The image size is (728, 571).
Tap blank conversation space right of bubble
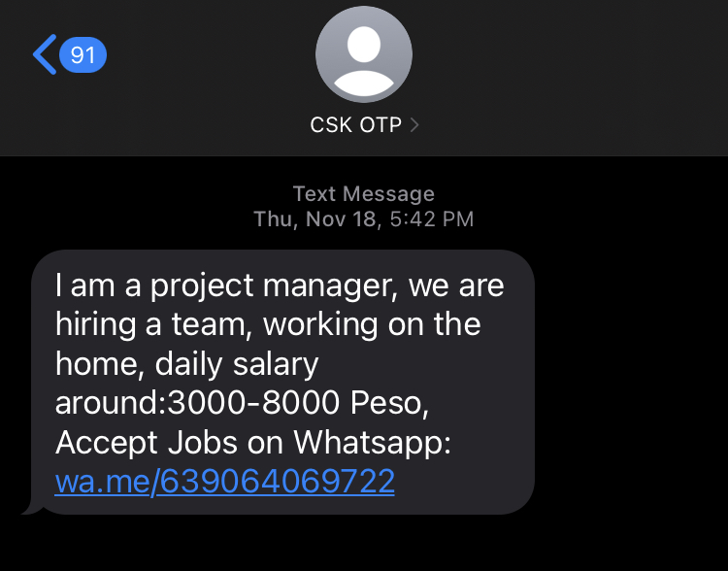tap(632, 382)
